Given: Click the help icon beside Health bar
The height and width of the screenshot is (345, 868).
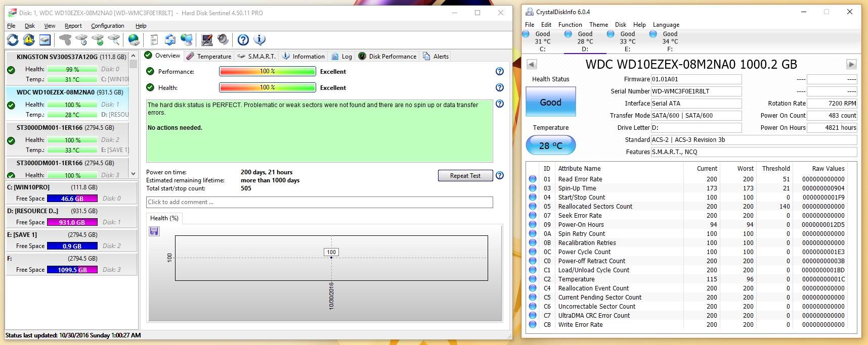Looking at the screenshot, I should coord(500,87).
